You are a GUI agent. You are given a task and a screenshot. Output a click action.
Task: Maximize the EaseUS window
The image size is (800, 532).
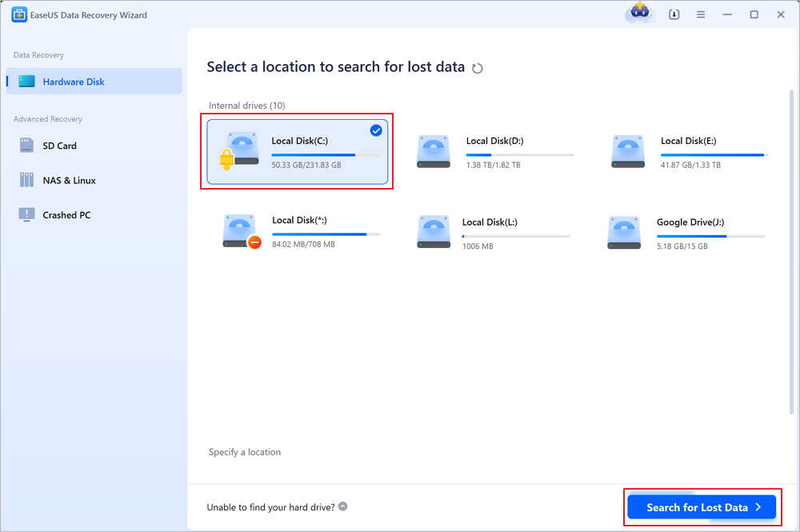point(754,14)
